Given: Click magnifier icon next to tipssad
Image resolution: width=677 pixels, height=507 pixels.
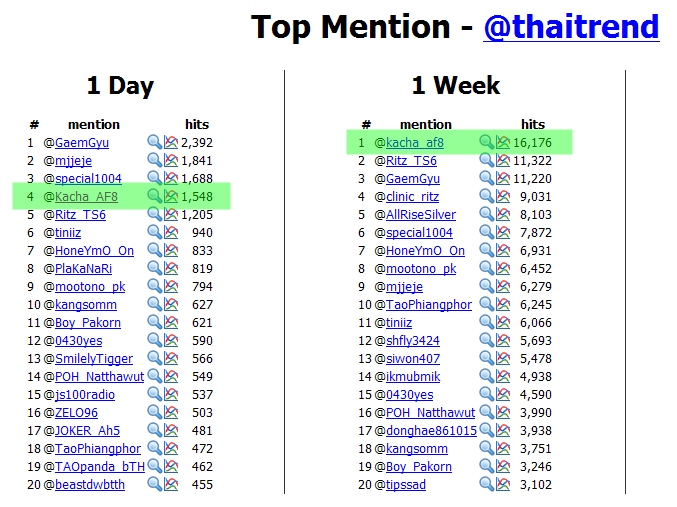Looking at the screenshot, I should coord(486,484).
